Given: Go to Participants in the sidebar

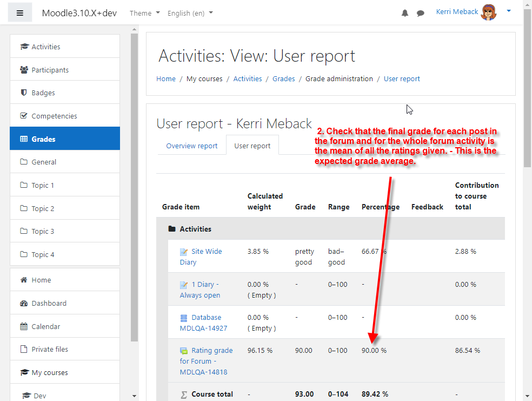Looking at the screenshot, I should pyautogui.click(x=65, y=70).
